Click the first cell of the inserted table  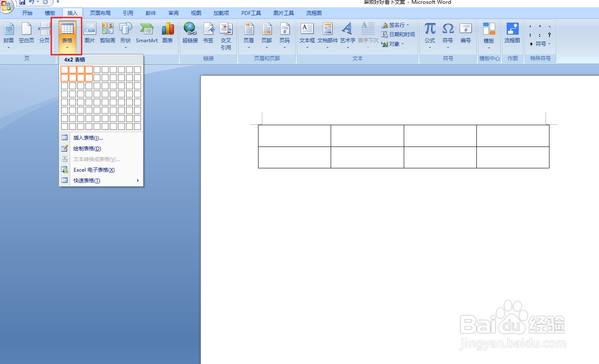(x=294, y=136)
